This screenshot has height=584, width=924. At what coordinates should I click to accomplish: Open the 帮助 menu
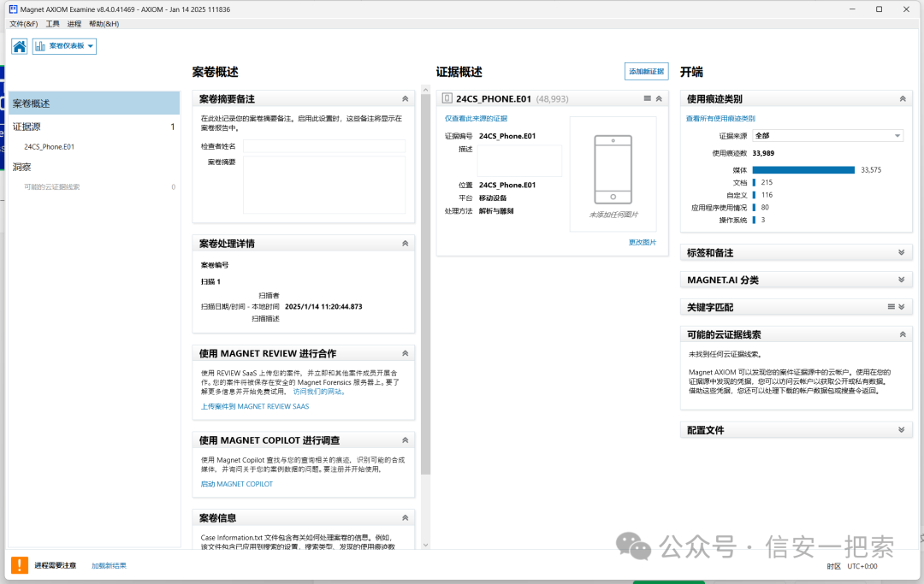pos(104,24)
